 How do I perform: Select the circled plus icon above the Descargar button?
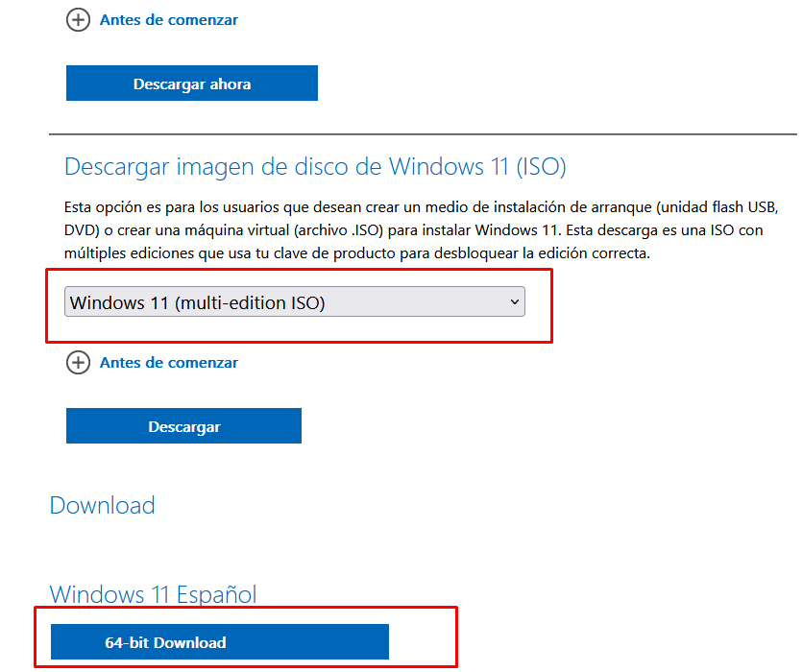click(x=78, y=363)
